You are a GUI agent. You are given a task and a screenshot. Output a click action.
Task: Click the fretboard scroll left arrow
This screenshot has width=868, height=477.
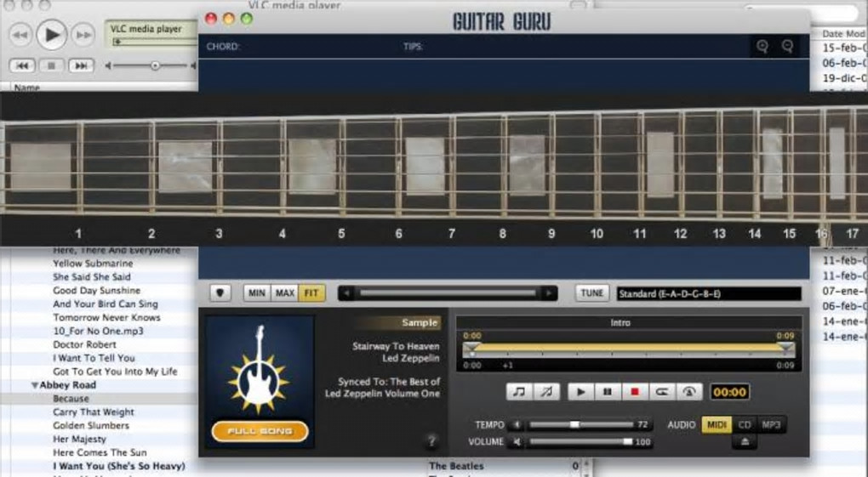(346, 292)
